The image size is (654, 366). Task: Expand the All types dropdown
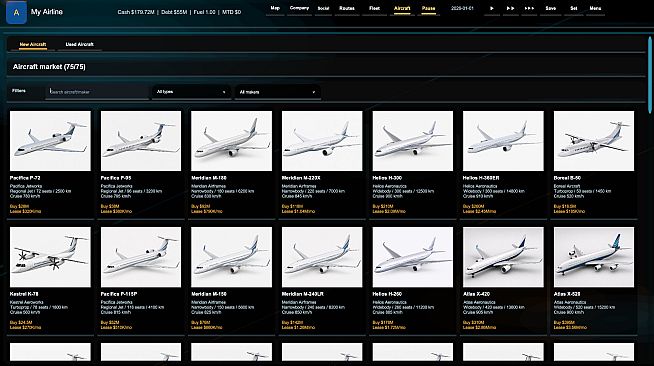point(191,92)
